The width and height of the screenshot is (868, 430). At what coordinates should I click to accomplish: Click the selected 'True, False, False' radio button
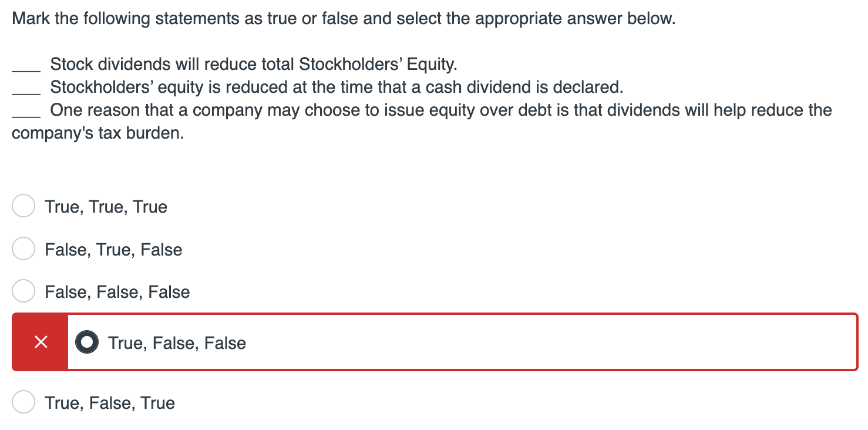point(86,341)
